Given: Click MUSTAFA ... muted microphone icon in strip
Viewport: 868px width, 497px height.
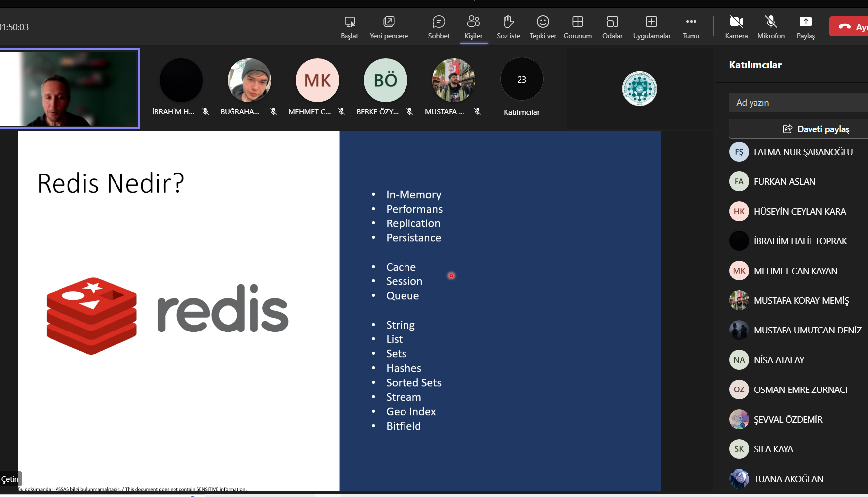Looking at the screenshot, I should 478,111.
